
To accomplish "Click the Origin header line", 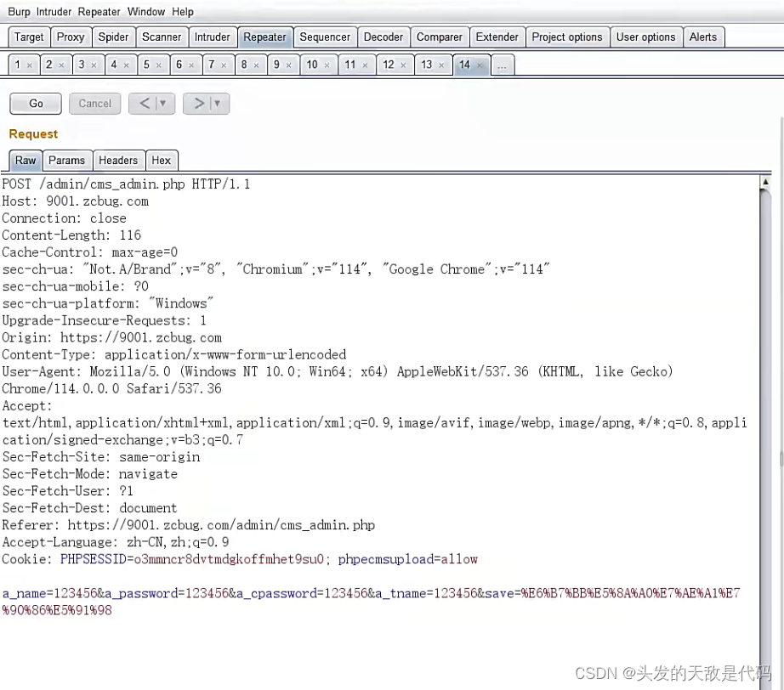I will 112,337.
